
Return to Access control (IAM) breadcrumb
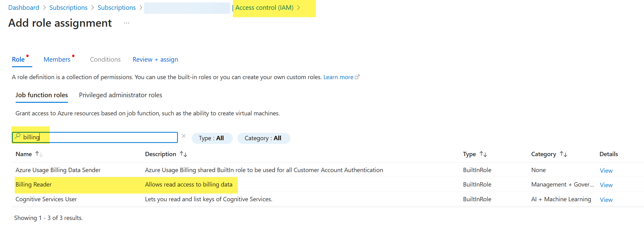tap(264, 8)
